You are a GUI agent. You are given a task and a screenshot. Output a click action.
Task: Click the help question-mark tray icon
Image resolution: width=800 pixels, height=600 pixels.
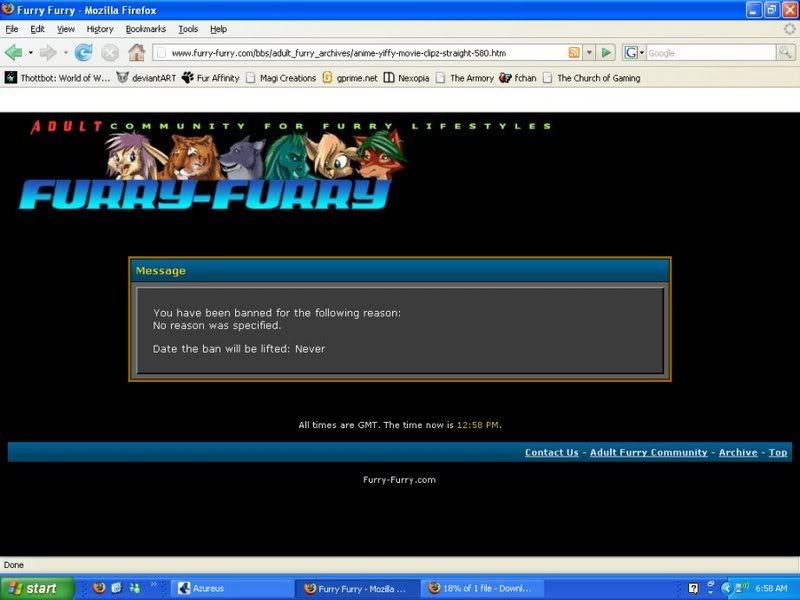[693, 588]
